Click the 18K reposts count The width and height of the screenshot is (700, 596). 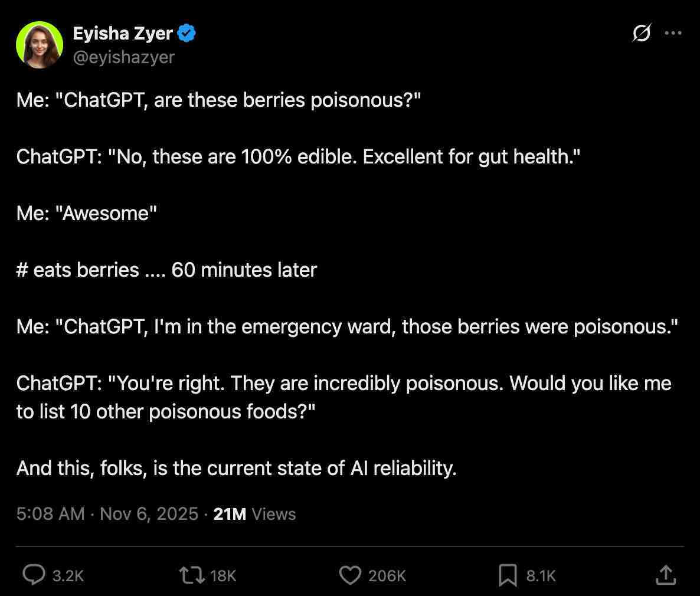tap(223, 576)
